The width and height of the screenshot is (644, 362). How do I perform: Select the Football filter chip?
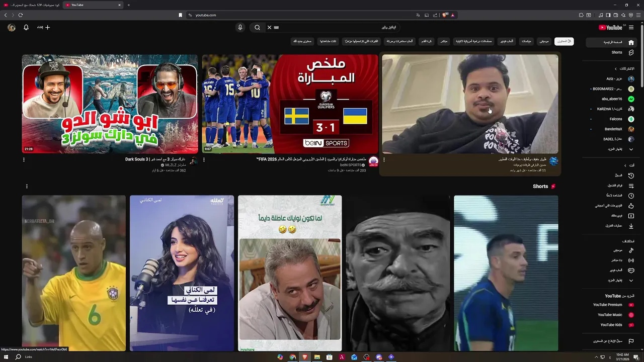pyautogui.click(x=427, y=41)
